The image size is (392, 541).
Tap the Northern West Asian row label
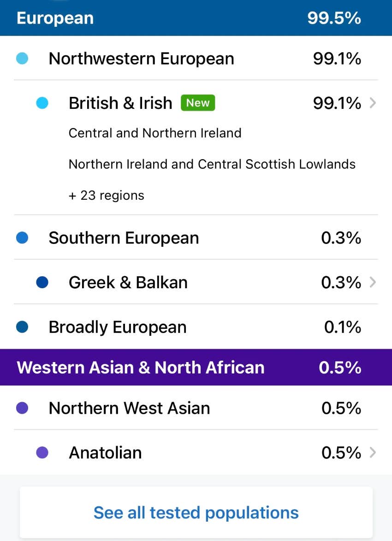click(x=129, y=408)
